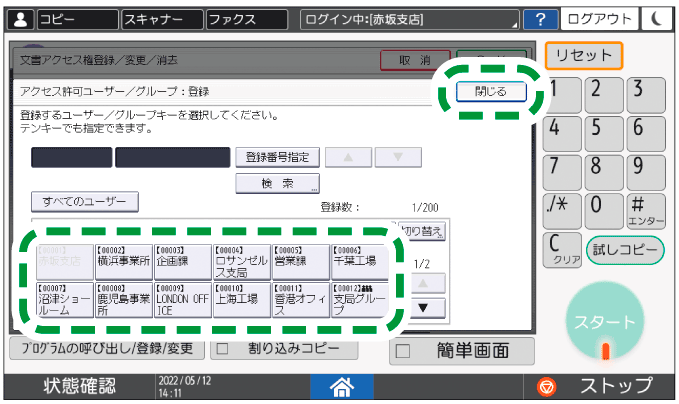Tap keypad number 6
The height and width of the screenshot is (404, 679).
[646, 134]
